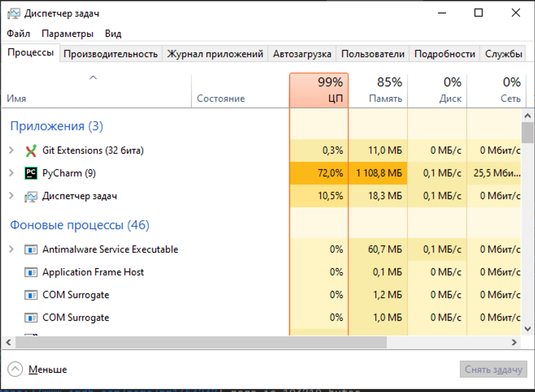The width and height of the screenshot is (535, 392).
Task: Open the Параметры menu
Action: tap(68, 34)
